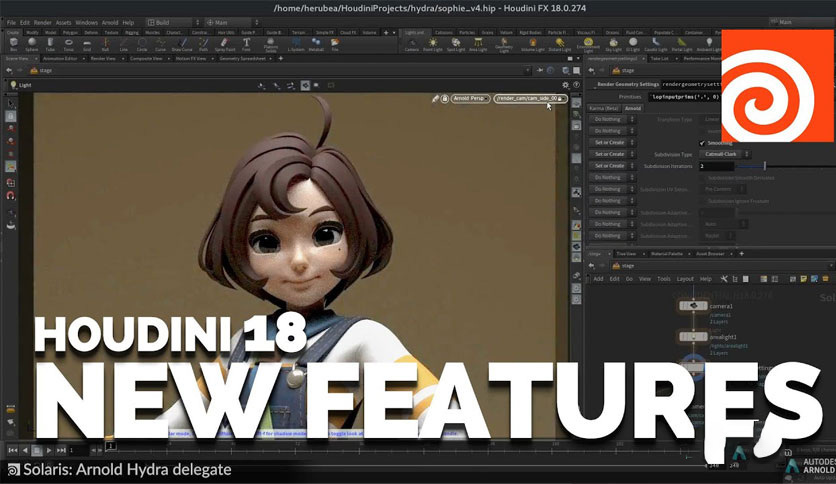This screenshot has width=836, height=484.
Task: Switch to the Geometry Spreadsheet tab
Action: tap(244, 59)
